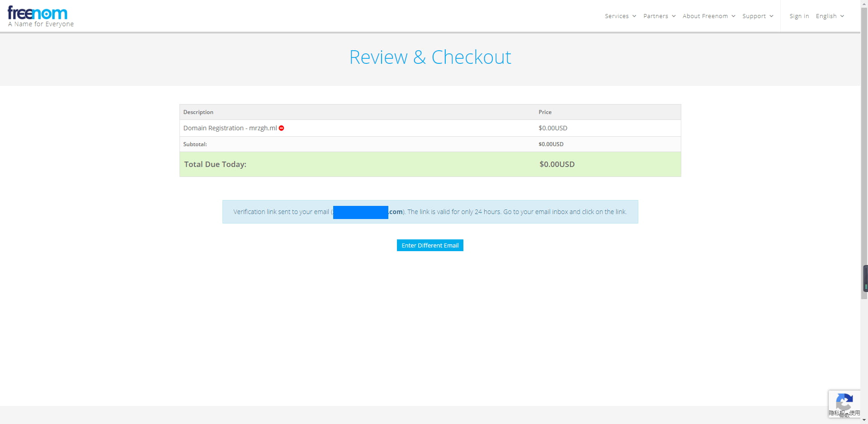Expand the chevron beside Partners

[674, 16]
